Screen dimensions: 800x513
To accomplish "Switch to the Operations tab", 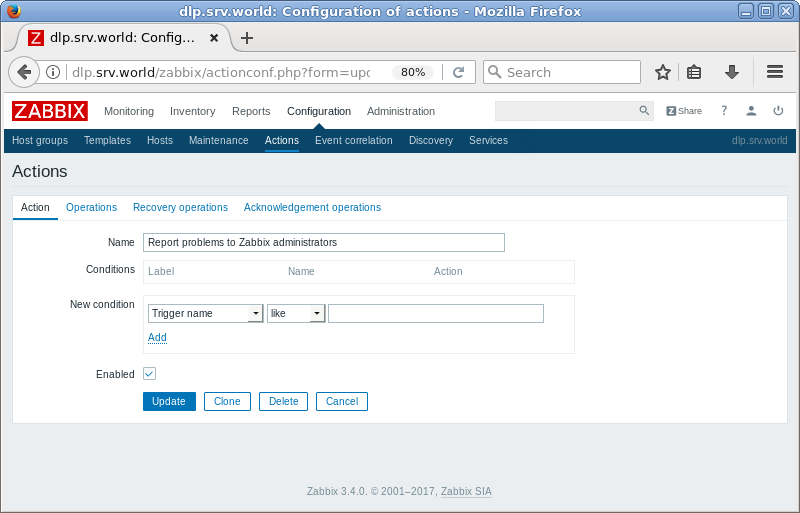I will pos(91,207).
